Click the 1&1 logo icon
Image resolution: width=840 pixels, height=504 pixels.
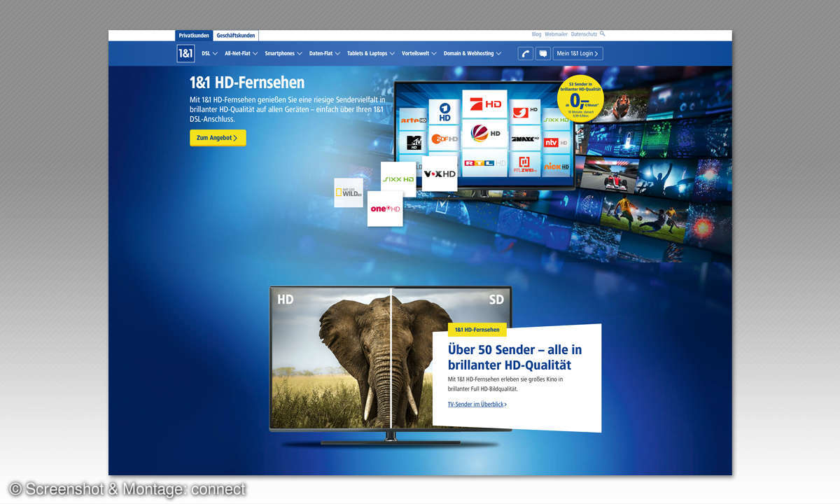tap(185, 53)
